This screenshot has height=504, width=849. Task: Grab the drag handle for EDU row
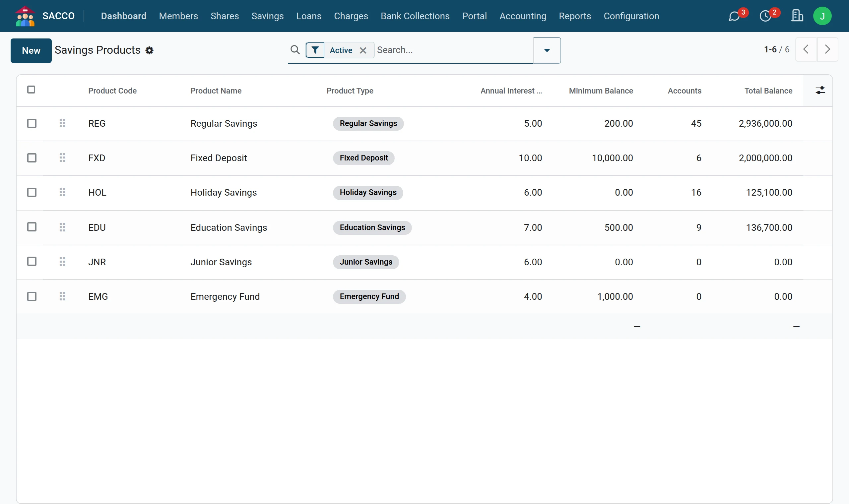pos(62,227)
